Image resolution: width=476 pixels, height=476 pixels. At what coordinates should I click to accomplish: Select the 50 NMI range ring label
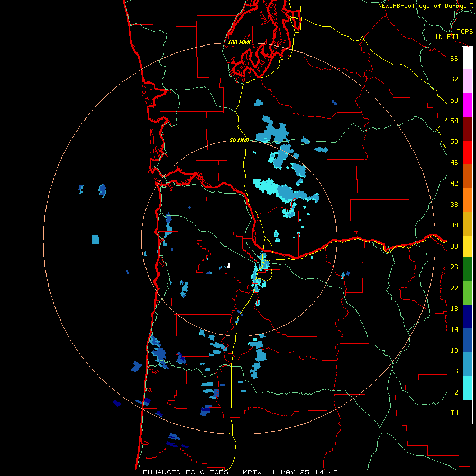[x=239, y=140]
